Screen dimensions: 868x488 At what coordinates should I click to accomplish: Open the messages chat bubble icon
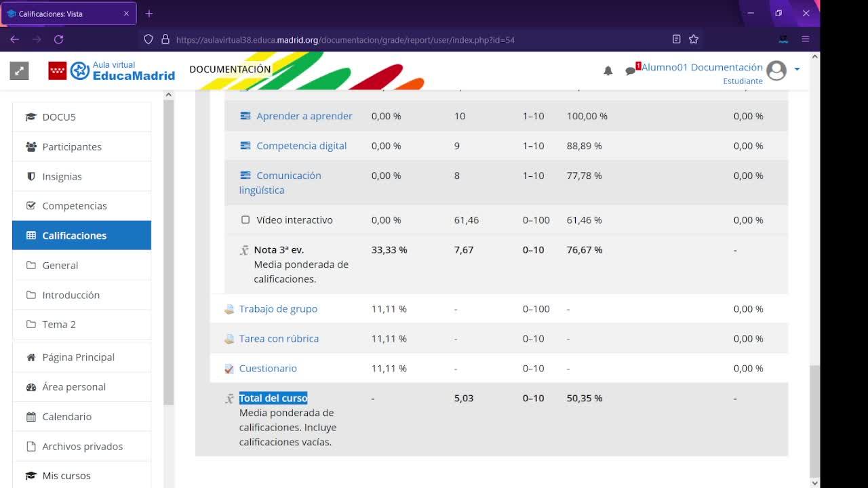[x=631, y=70]
